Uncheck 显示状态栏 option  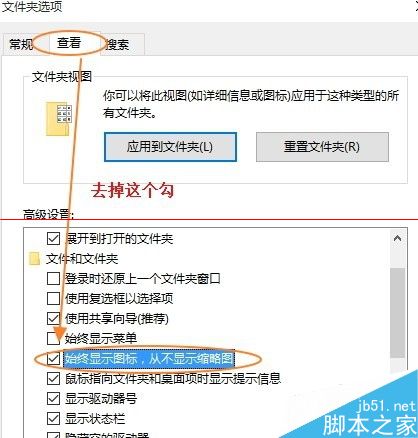53,419
